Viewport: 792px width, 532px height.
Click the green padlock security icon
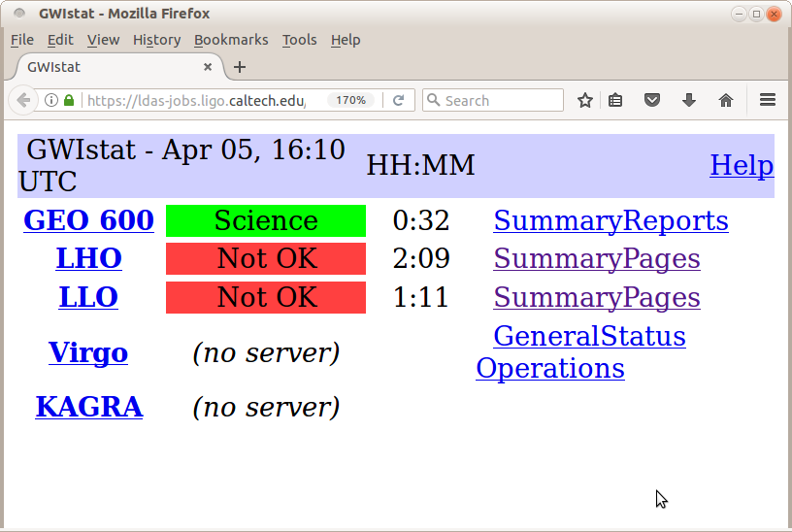(x=69, y=100)
